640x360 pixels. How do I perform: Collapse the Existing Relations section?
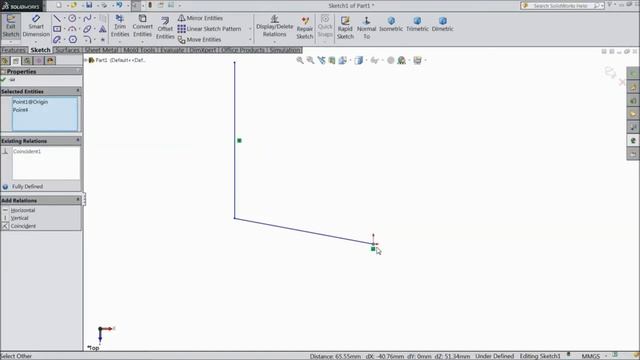coord(78,140)
